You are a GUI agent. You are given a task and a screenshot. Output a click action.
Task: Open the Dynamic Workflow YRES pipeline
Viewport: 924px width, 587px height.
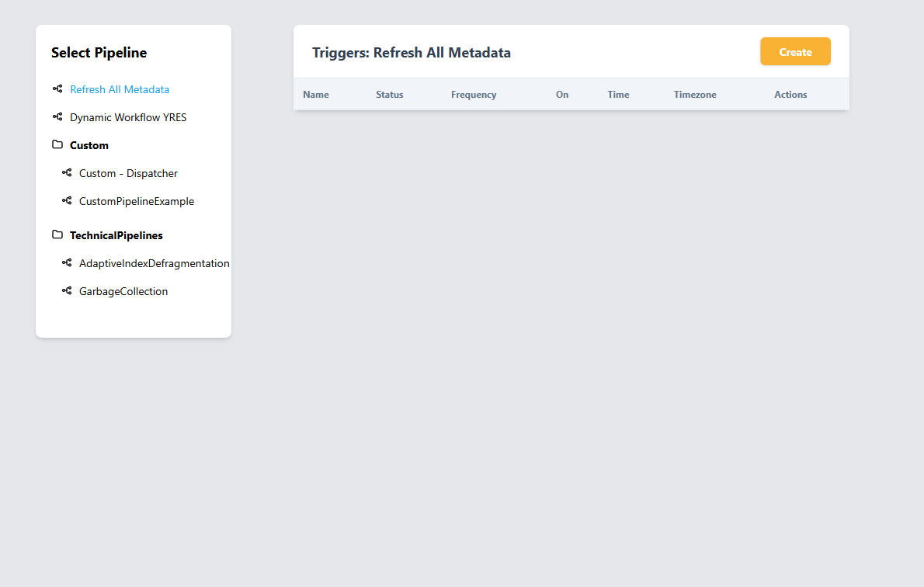click(x=128, y=117)
